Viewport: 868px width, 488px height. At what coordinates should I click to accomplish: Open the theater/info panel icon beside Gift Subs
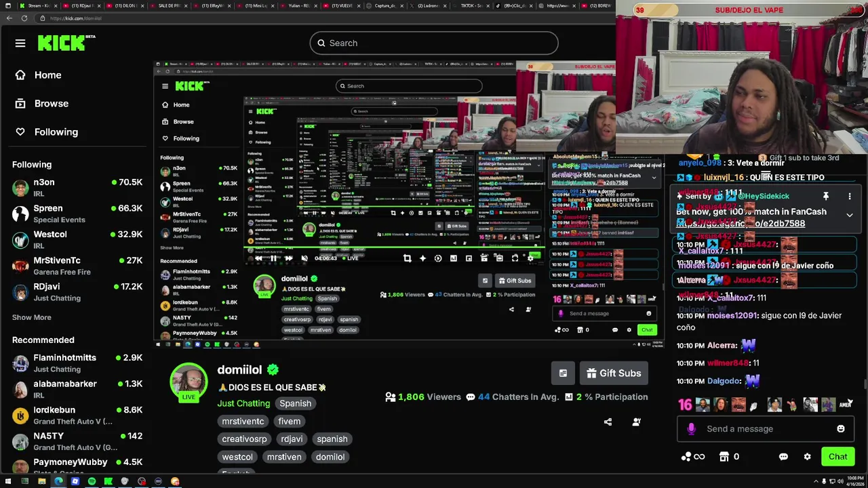tap(563, 373)
